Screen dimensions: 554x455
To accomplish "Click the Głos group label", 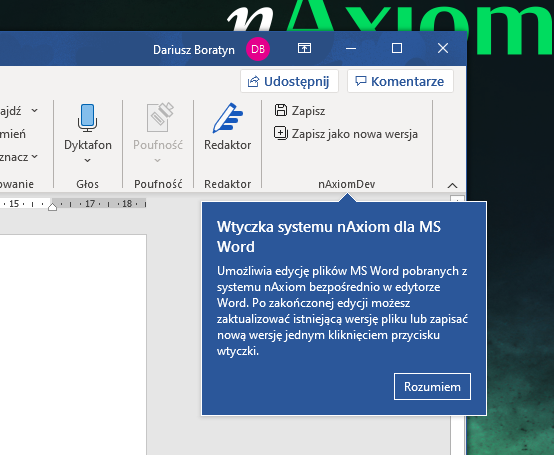I will click(x=87, y=184).
